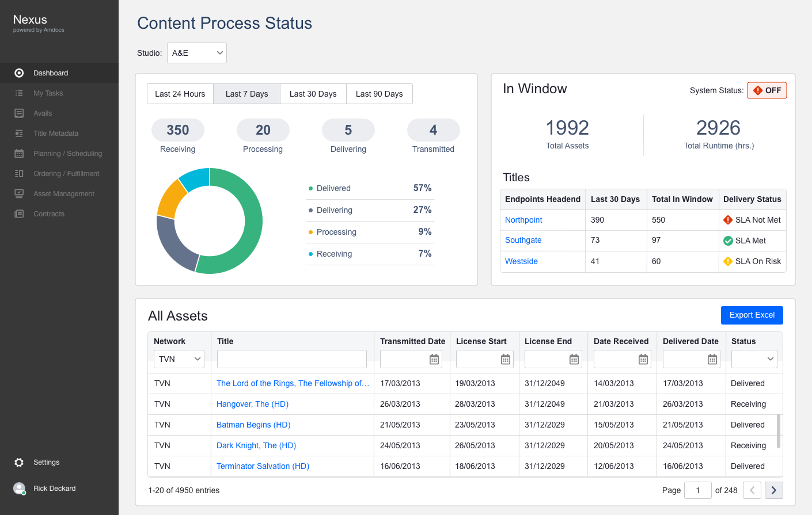This screenshot has height=515, width=812.
Task: Open Transmitted Date calendar picker
Action: tap(434, 360)
